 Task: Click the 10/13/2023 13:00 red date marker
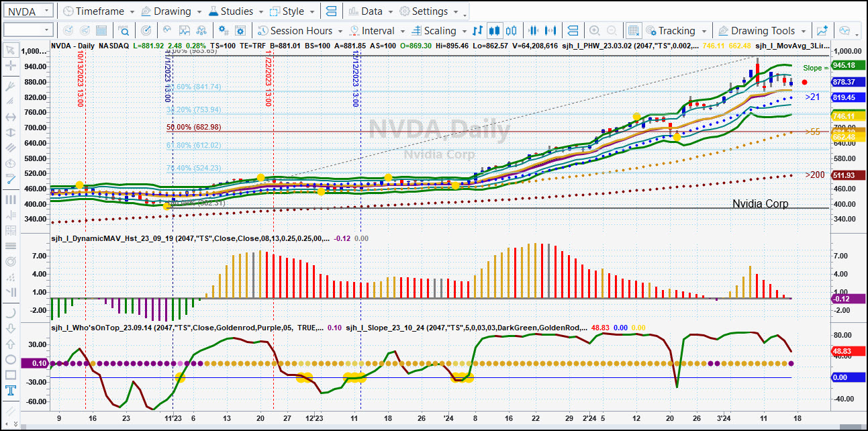click(80, 79)
